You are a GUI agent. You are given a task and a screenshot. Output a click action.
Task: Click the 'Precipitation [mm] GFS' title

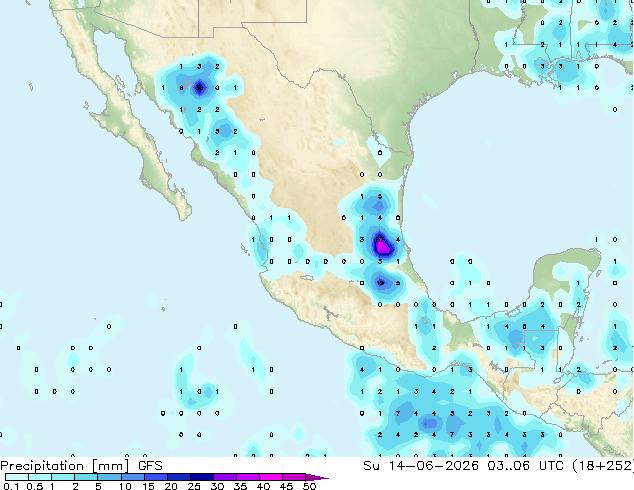(81, 466)
